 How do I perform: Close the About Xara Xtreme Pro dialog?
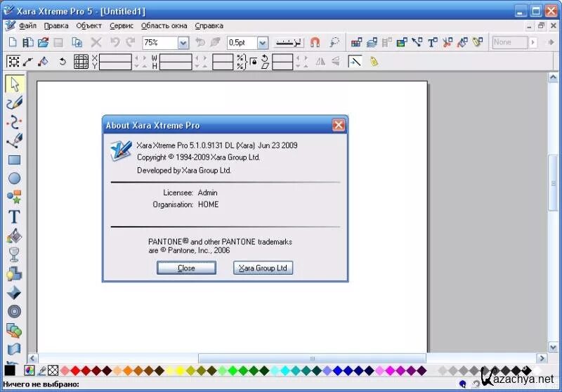point(339,125)
